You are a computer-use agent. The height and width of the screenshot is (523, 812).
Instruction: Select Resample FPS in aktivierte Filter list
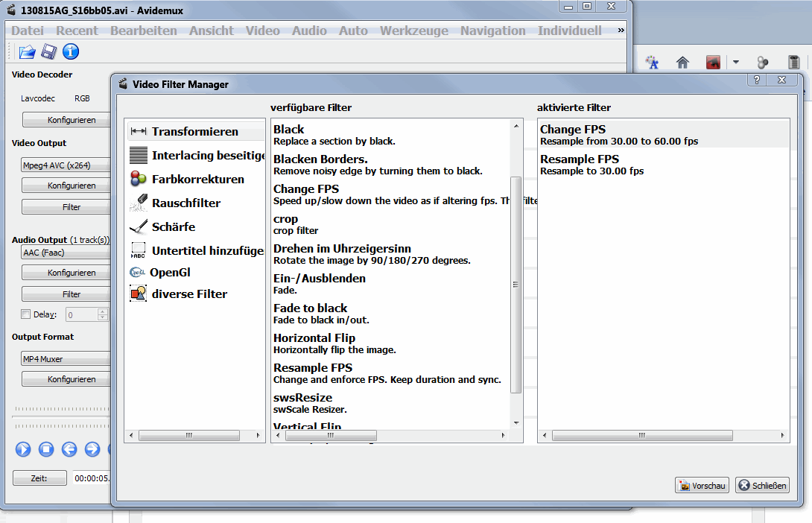click(x=663, y=164)
